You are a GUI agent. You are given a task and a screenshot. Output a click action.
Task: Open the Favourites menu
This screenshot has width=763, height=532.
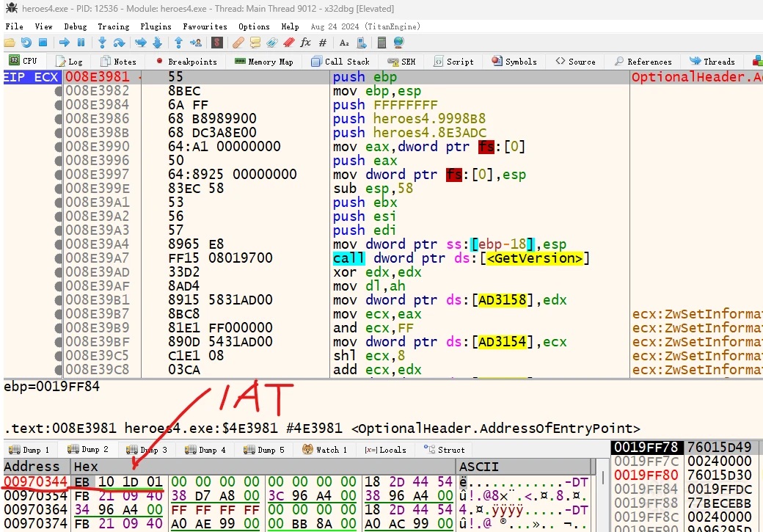[x=205, y=26]
